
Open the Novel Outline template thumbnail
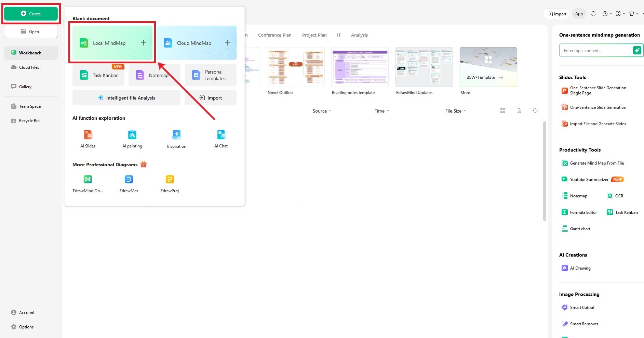(x=296, y=67)
